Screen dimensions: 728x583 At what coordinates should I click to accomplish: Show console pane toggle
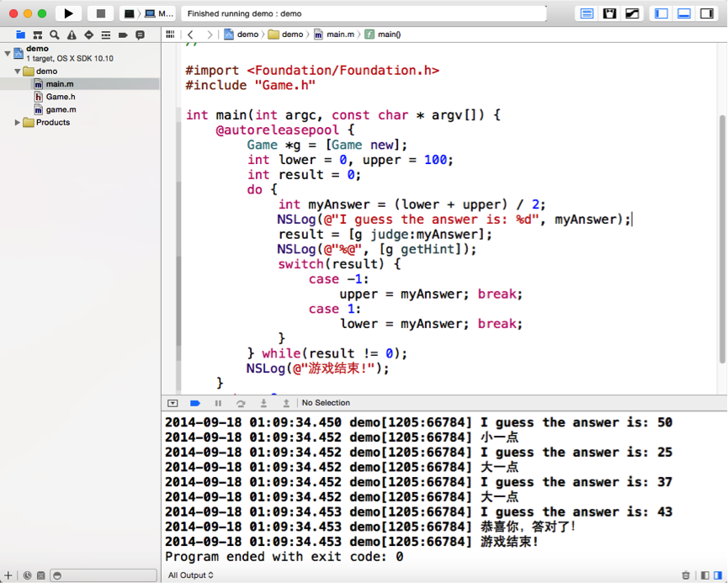(x=718, y=575)
